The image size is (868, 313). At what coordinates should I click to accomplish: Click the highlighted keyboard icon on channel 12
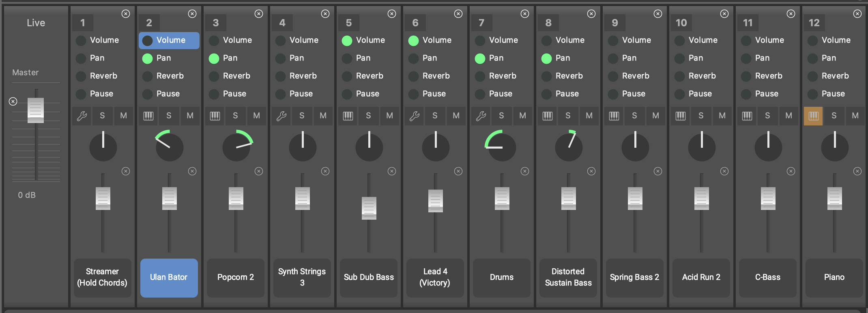(x=813, y=116)
